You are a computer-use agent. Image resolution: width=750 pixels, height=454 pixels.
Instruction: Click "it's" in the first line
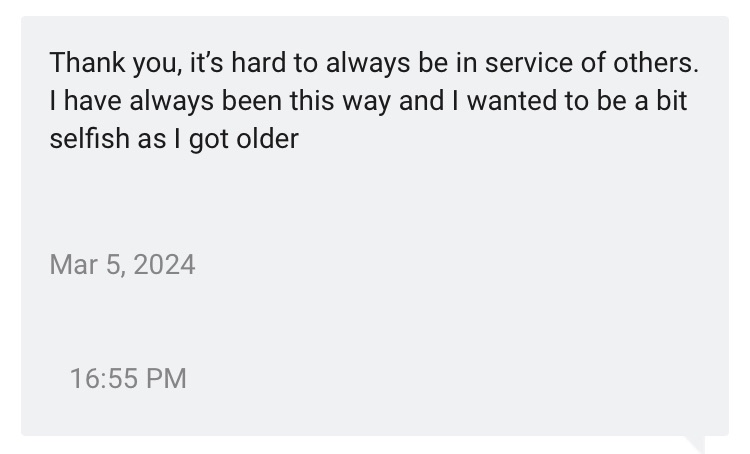coord(205,63)
